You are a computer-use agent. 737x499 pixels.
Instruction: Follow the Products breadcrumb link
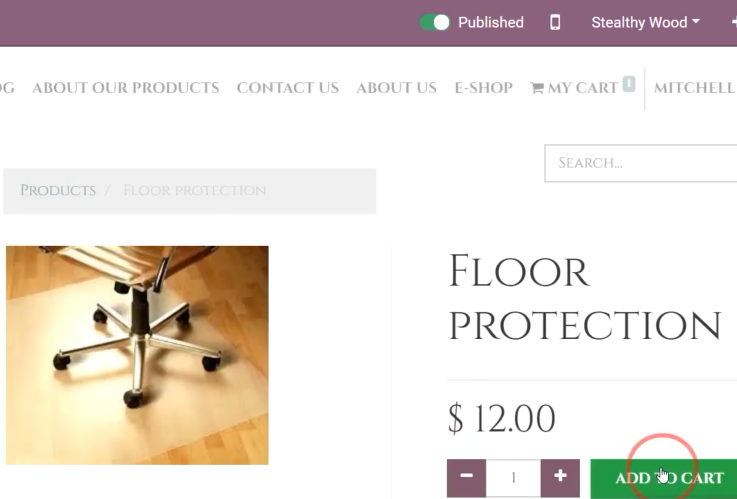point(58,190)
